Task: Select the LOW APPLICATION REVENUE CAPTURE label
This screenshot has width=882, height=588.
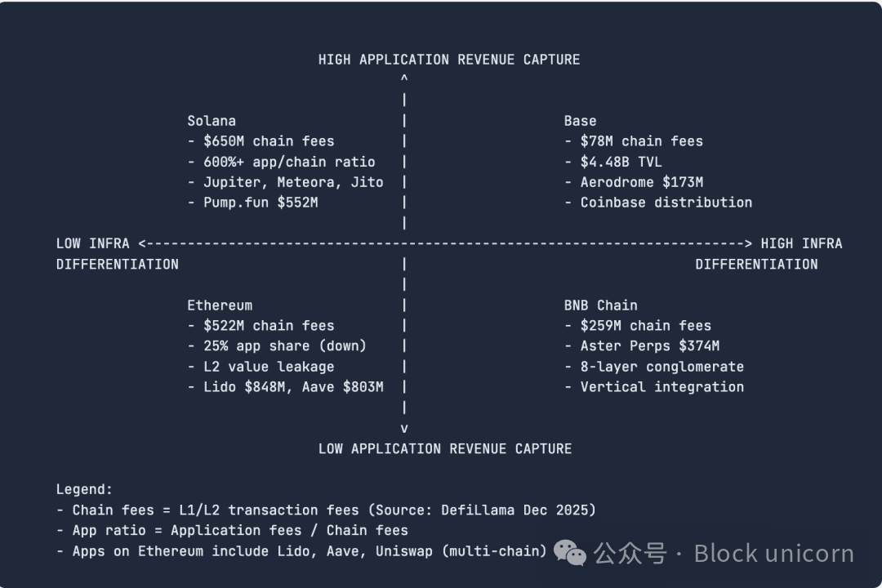Action: 445,448
